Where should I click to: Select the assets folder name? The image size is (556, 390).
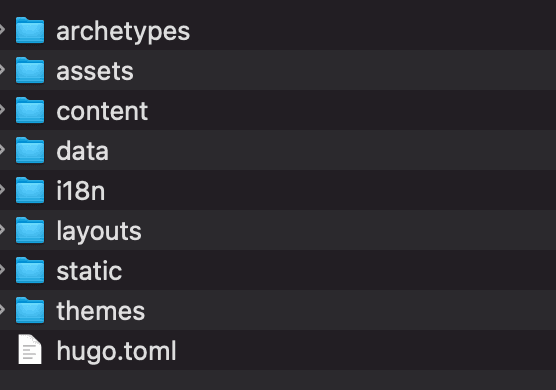95,71
